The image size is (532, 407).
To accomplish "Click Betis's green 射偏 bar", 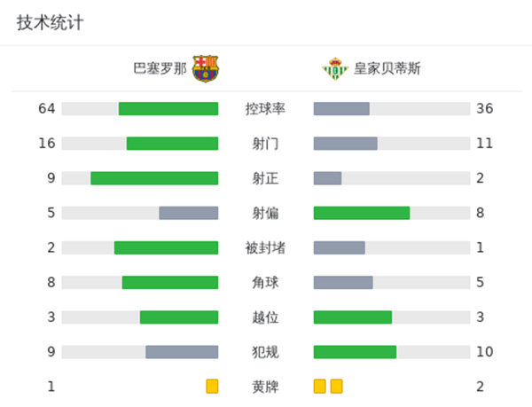I will [362, 213].
